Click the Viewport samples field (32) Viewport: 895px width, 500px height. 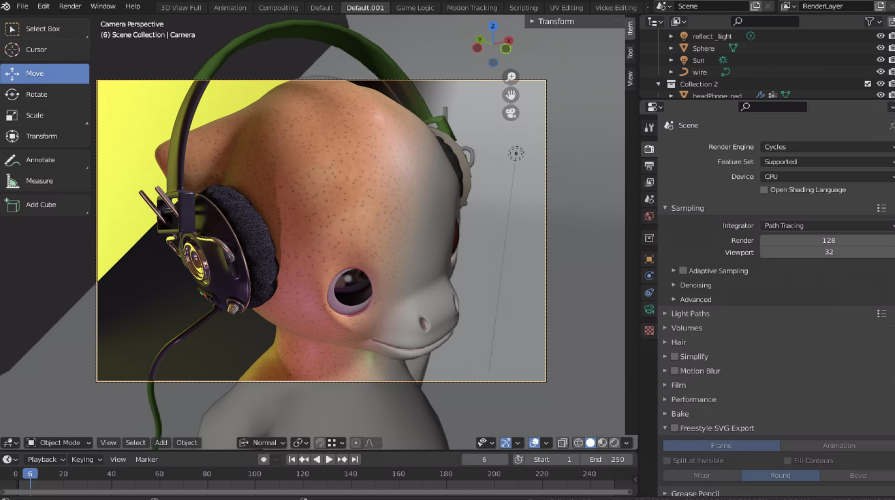tap(828, 252)
